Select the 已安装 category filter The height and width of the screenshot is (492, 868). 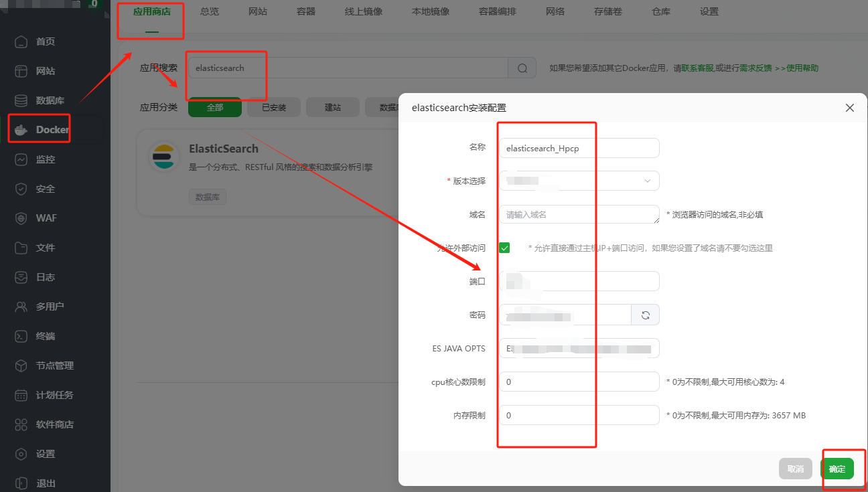274,107
